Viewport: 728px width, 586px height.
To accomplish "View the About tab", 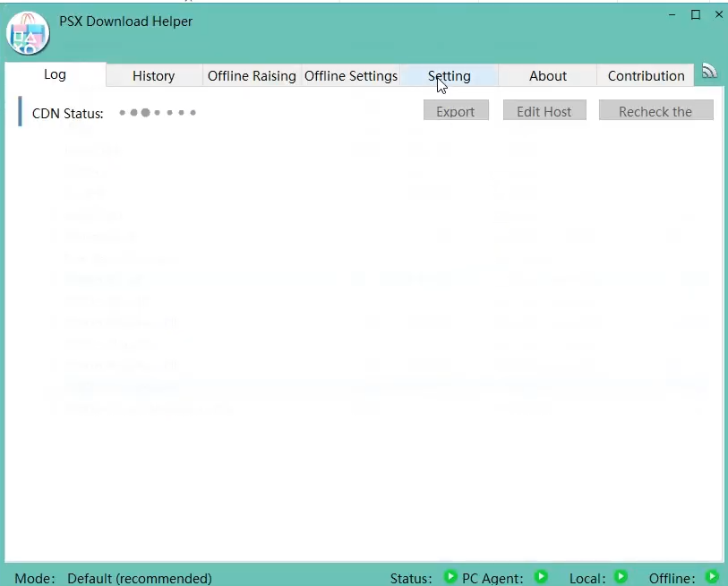I will coord(548,76).
